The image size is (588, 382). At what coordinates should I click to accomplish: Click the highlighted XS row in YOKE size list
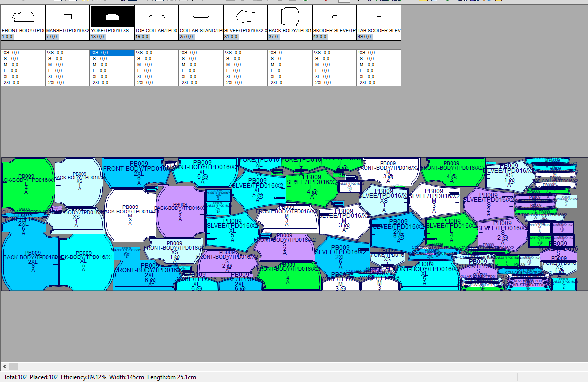(x=112, y=52)
